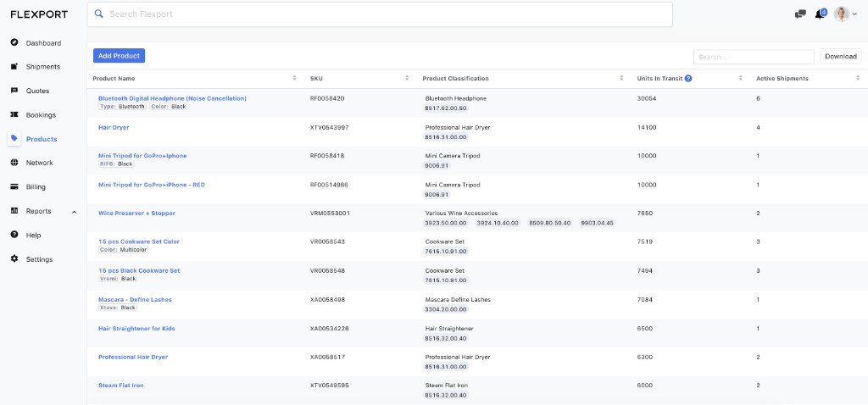868x405 pixels.
Task: Click the Billing card icon
Action: (14, 186)
